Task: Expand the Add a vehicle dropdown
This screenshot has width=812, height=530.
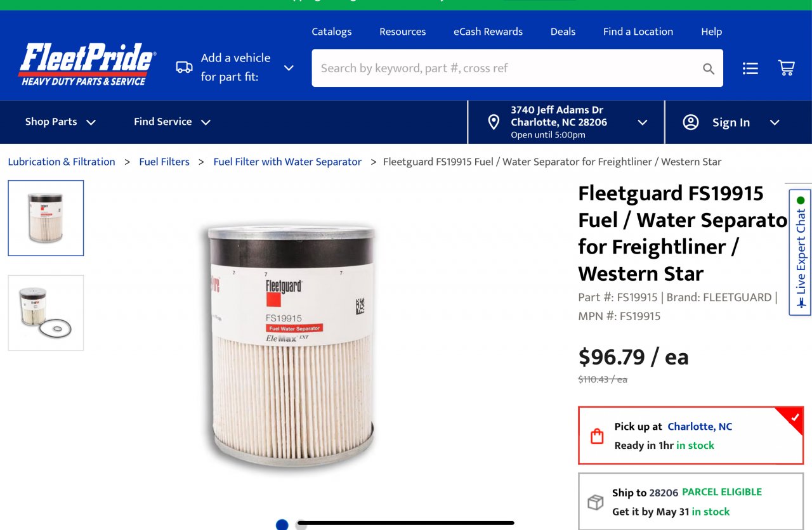Action: point(289,68)
